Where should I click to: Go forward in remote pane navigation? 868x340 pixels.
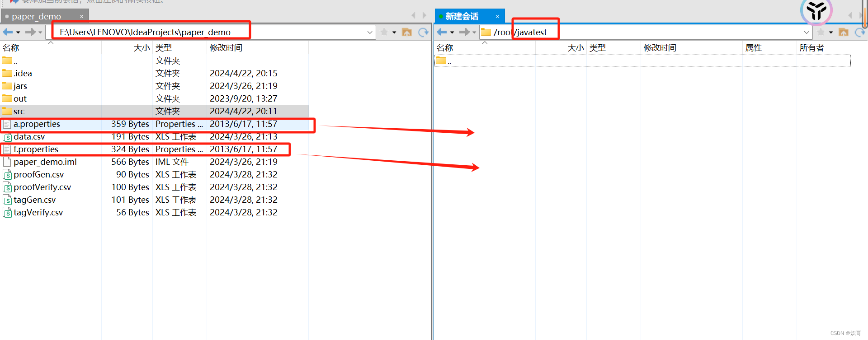point(464,32)
